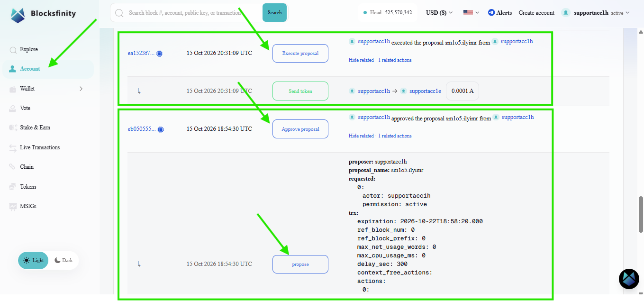
Task: Click block icon next to ea1523f7...
Action: click(159, 54)
